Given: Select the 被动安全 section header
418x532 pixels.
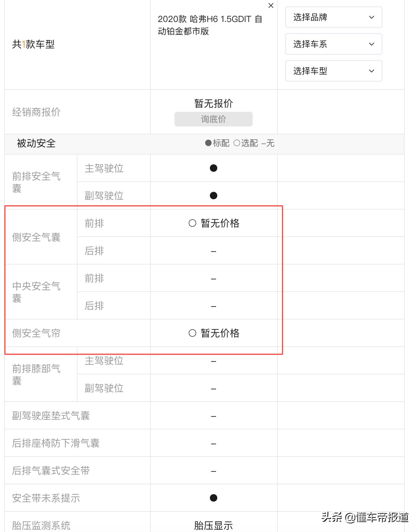Looking at the screenshot, I should (36, 143).
